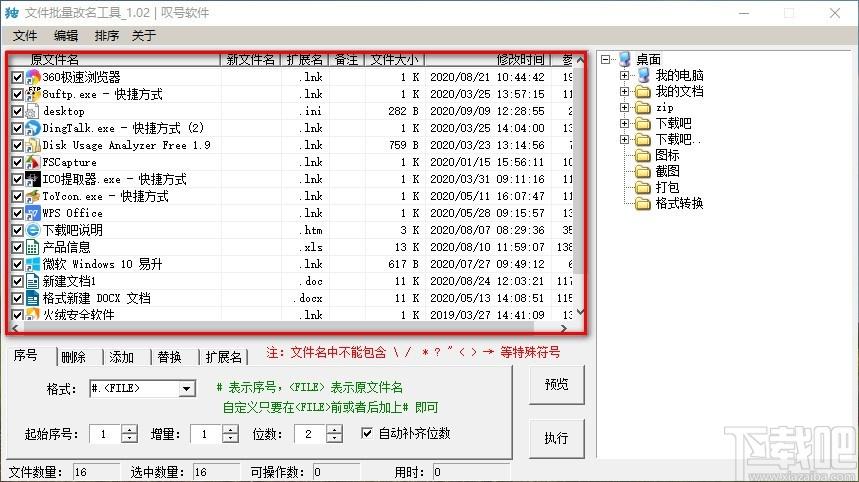
Task: Click the 我的文档 folder icon
Action: click(643, 91)
